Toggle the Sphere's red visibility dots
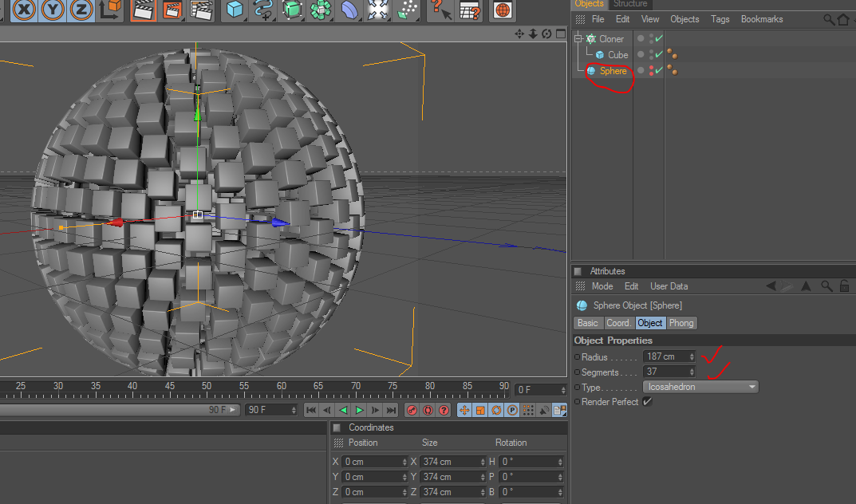Screen dimensions: 856x504 (651, 71)
